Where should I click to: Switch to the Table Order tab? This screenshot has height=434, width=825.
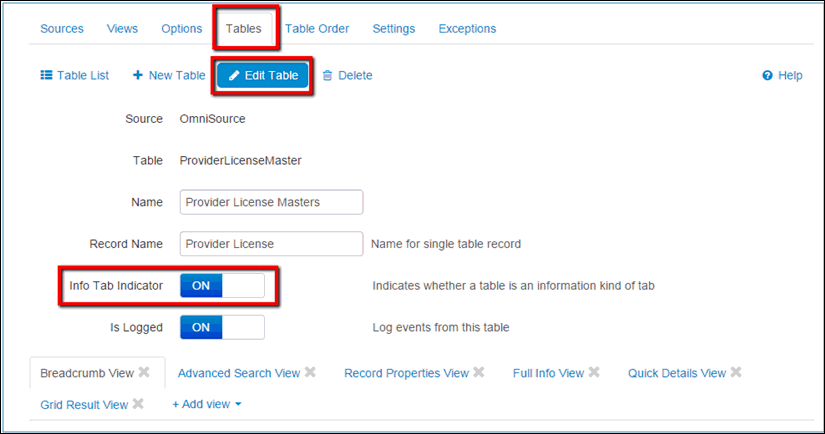(x=317, y=28)
